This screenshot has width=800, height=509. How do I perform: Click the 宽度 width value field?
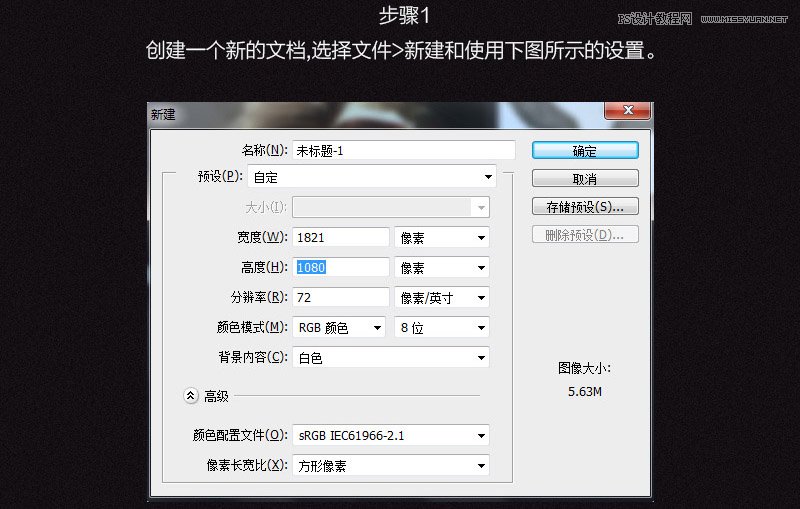coord(341,238)
